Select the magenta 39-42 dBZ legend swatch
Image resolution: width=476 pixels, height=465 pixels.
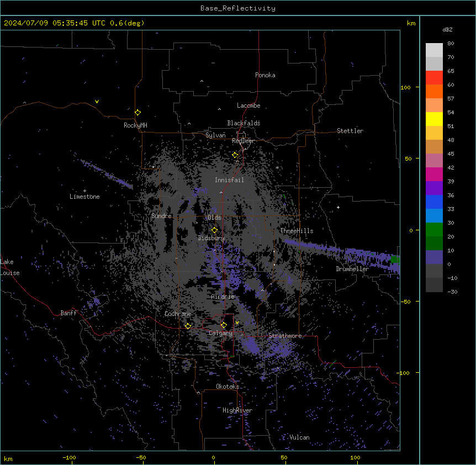coord(434,174)
